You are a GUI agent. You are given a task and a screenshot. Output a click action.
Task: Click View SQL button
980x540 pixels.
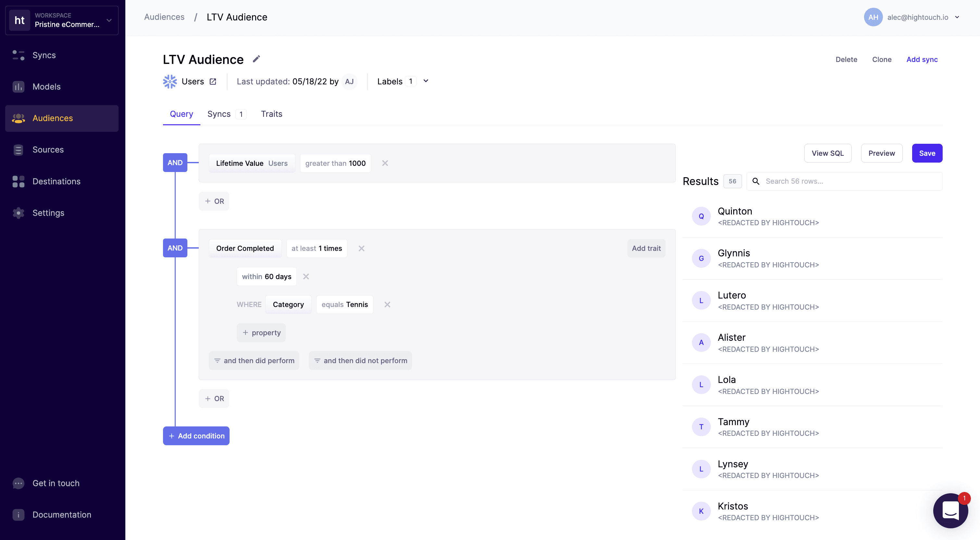[x=827, y=153]
